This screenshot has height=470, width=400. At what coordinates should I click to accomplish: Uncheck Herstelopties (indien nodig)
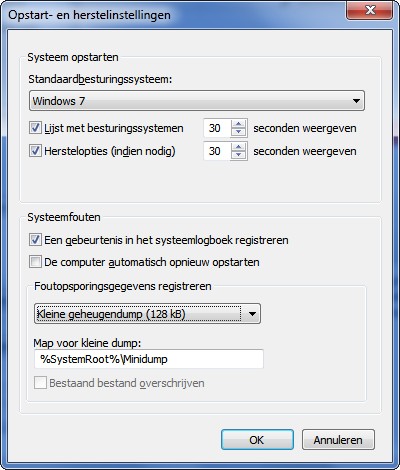[35, 151]
